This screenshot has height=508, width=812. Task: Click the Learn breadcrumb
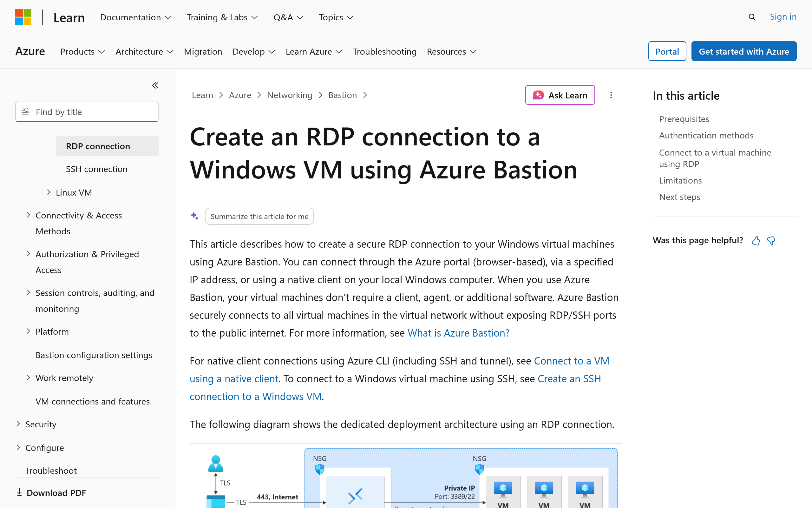pyautogui.click(x=202, y=95)
